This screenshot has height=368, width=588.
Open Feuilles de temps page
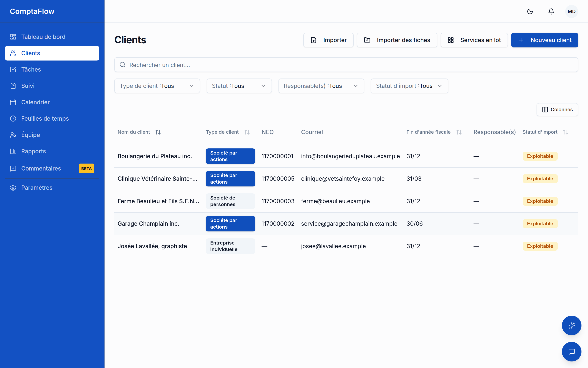[x=52, y=119]
